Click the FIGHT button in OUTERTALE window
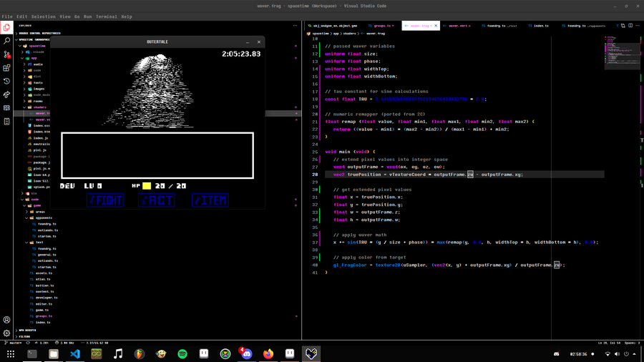 coord(105,200)
